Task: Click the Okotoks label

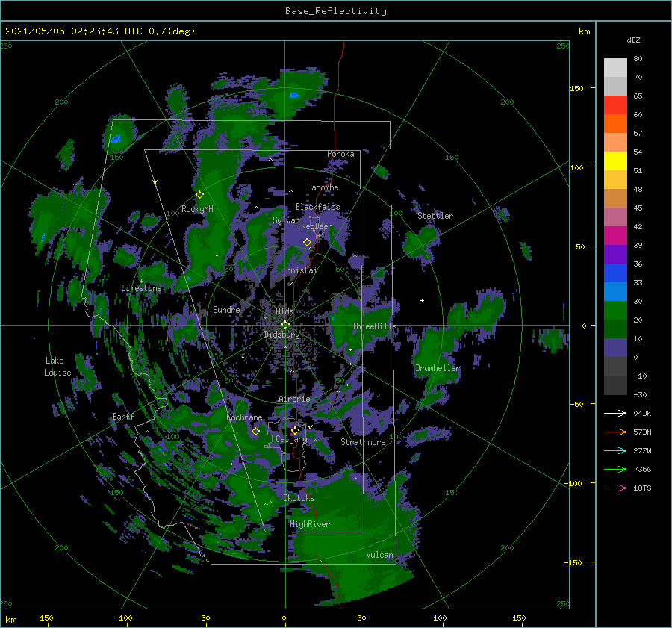Action: pyautogui.click(x=299, y=498)
